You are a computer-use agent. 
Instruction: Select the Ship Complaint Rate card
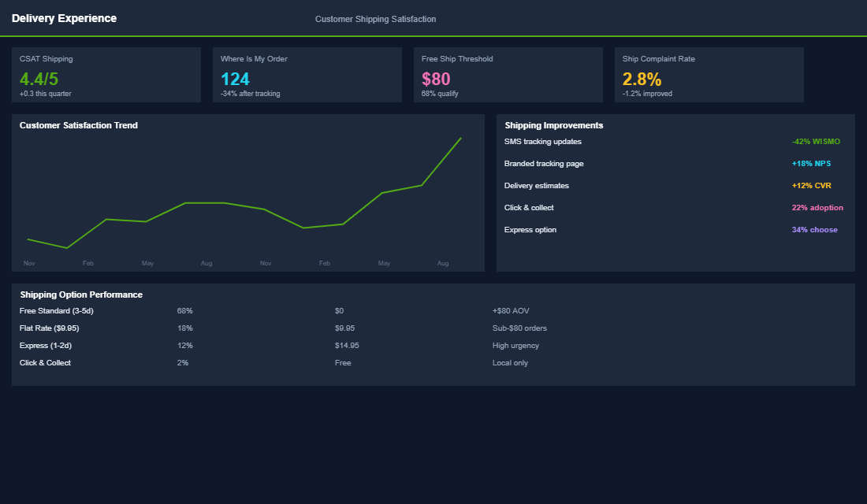tap(709, 75)
